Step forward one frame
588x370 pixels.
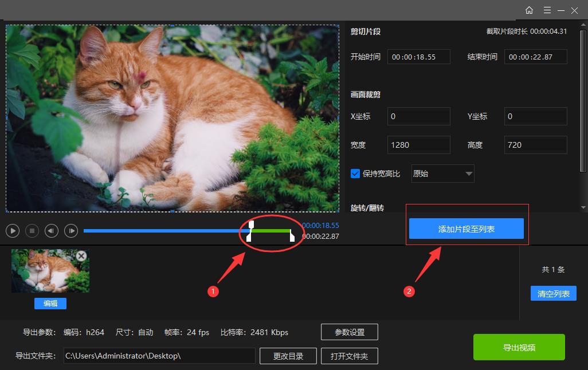coord(70,230)
